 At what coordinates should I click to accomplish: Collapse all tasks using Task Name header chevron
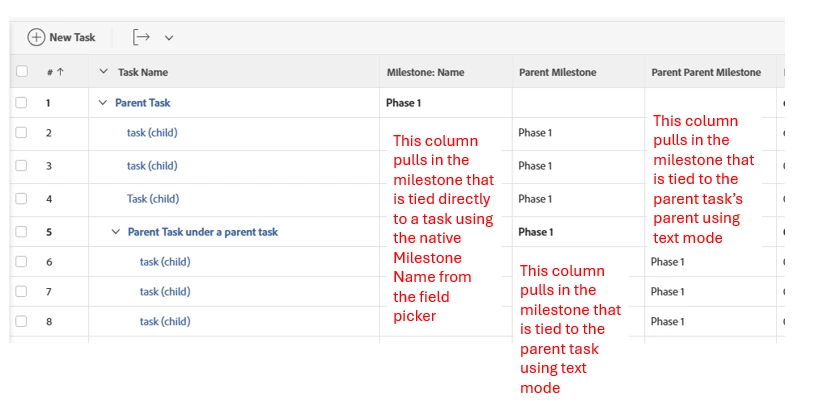point(102,72)
